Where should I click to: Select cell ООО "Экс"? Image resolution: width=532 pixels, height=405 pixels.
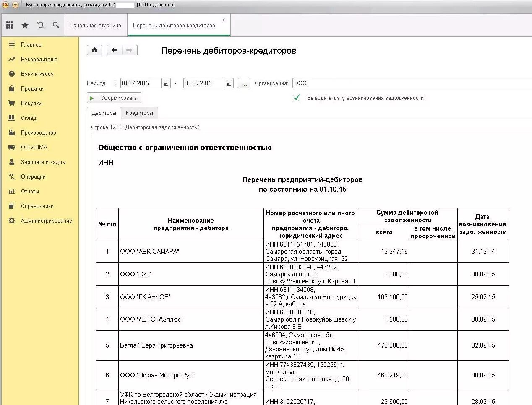coord(191,274)
